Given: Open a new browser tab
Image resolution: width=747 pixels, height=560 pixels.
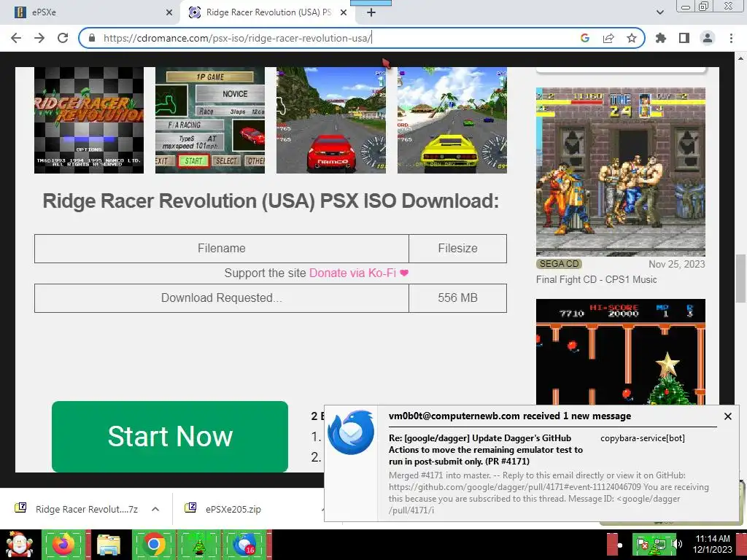Looking at the screenshot, I should tap(371, 13).
